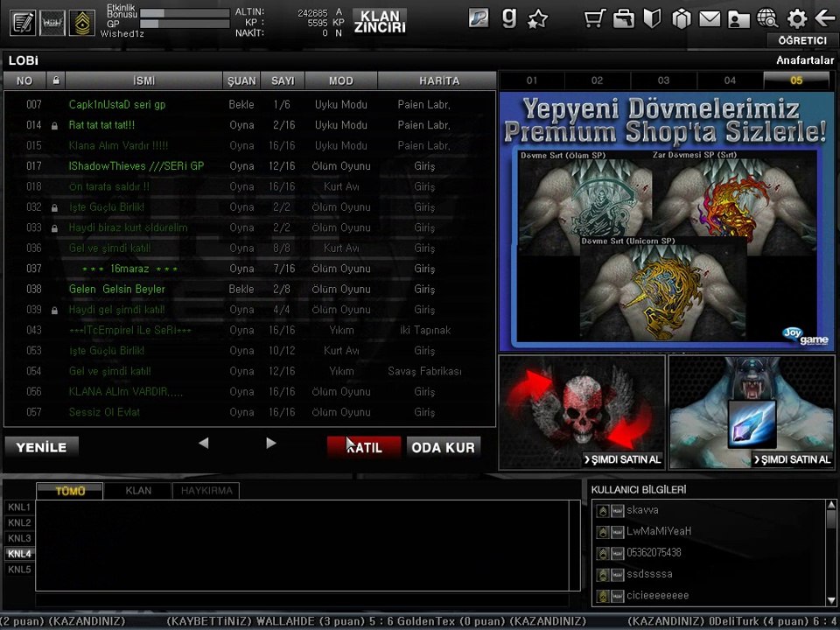Sort rooms by NO column header
Image resolution: width=840 pixels, height=630 pixels.
pyautogui.click(x=24, y=80)
